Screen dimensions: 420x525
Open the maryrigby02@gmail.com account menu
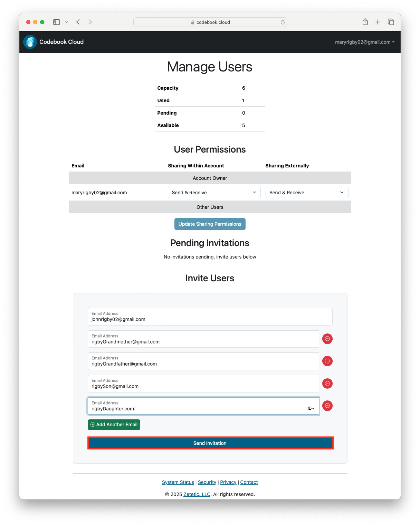[x=364, y=42]
